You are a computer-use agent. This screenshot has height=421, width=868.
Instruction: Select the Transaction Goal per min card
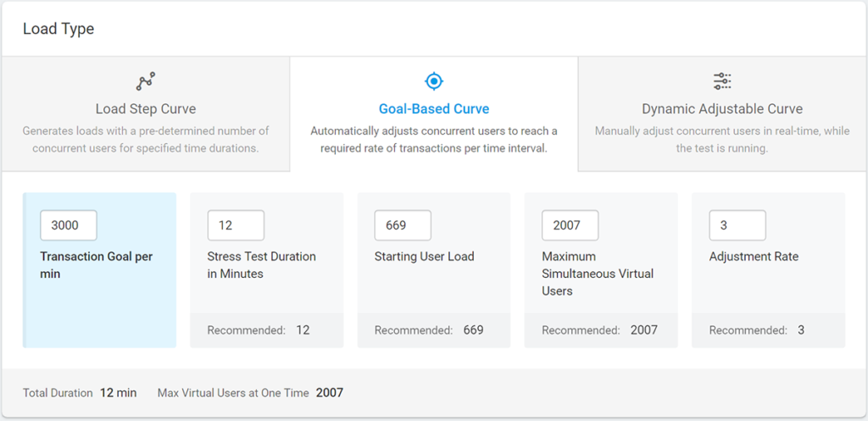tap(99, 288)
